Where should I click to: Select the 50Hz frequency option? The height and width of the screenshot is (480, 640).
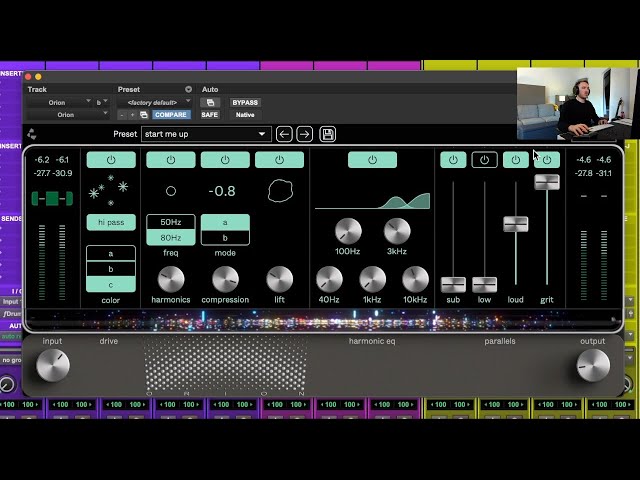coord(171,222)
